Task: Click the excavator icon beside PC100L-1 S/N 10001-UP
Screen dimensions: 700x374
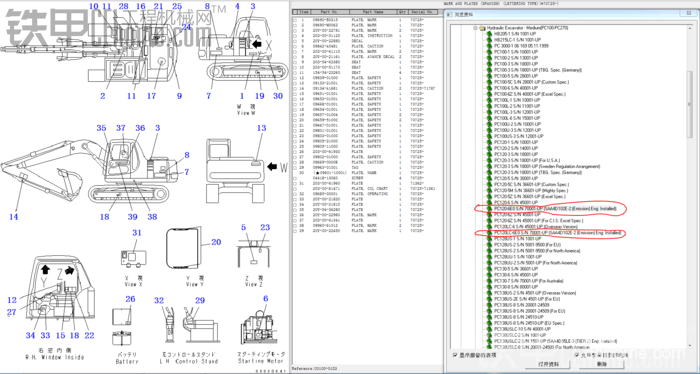Action: 489,100
